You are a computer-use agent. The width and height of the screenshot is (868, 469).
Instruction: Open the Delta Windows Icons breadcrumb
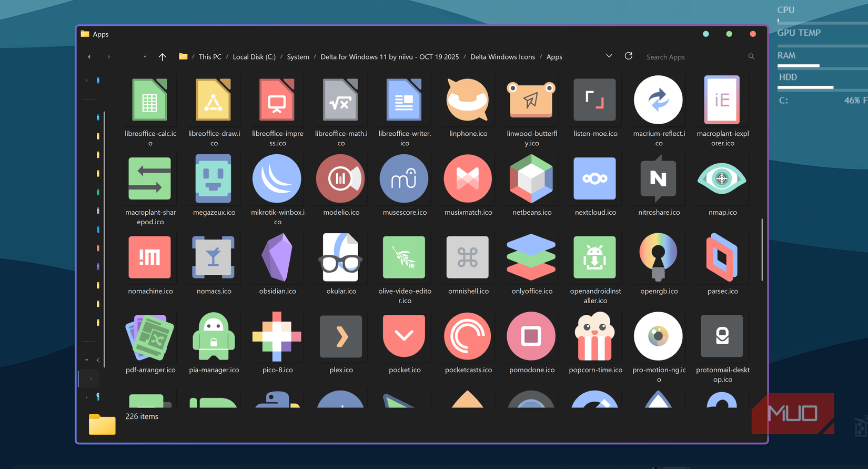[x=502, y=57]
